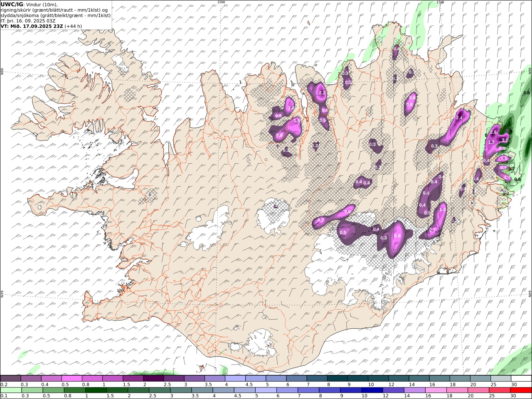This screenshot has height=399, width=532.
Task: Click the light lavender swatch at 4 on snow scale
Action: pos(235,379)
